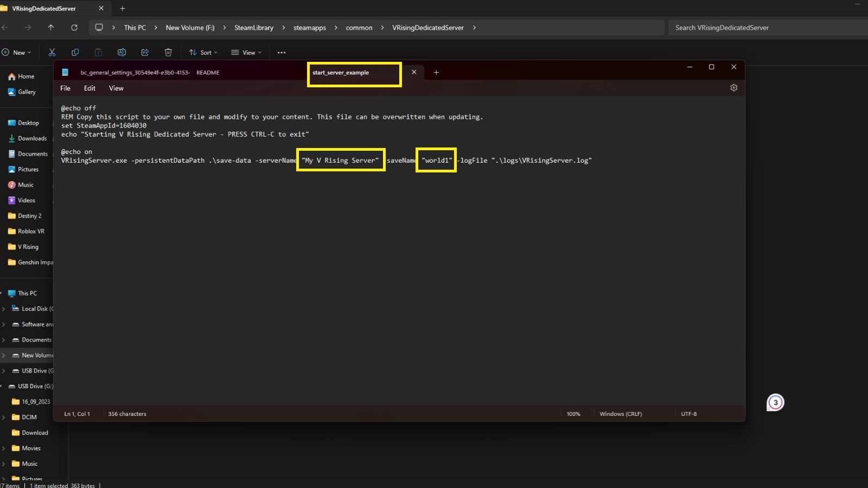Open a new Notepad tab with plus button
Screen dimensions: 868x488
(436, 72)
